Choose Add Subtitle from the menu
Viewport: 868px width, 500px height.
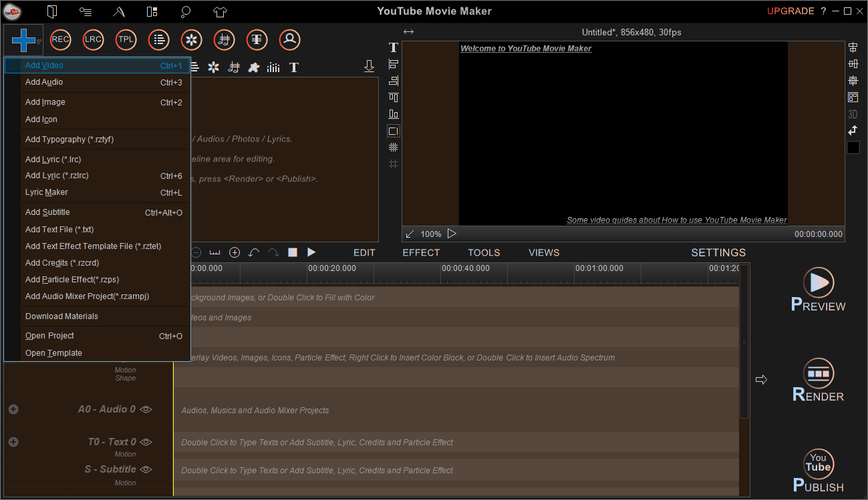[x=98, y=212]
